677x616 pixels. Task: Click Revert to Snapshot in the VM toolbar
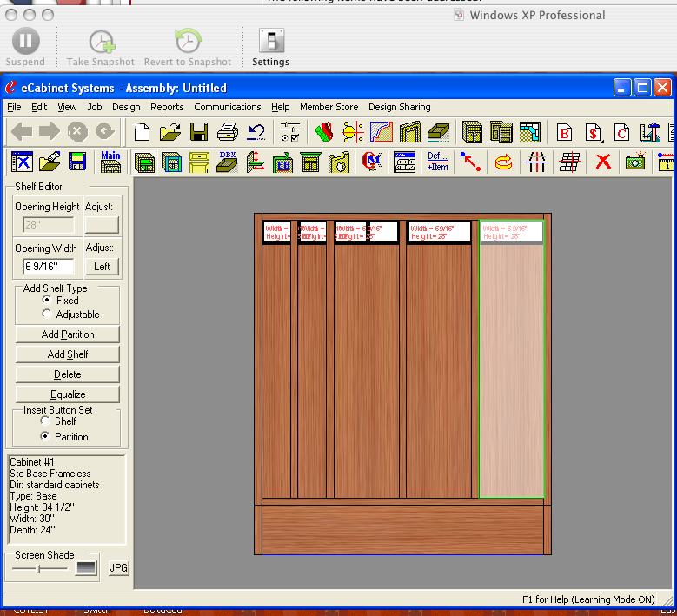(x=188, y=48)
